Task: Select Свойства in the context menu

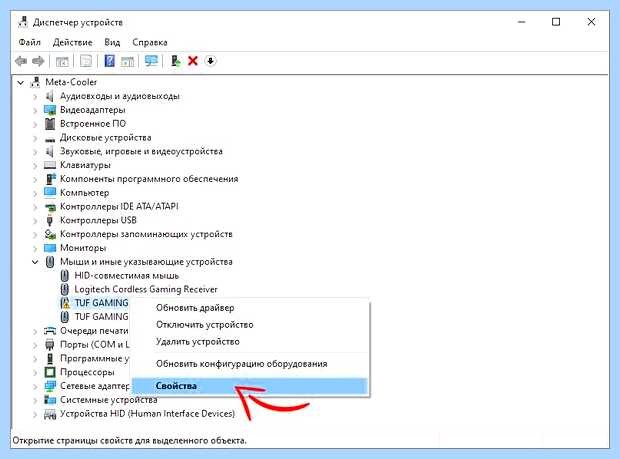Action: pos(250,386)
